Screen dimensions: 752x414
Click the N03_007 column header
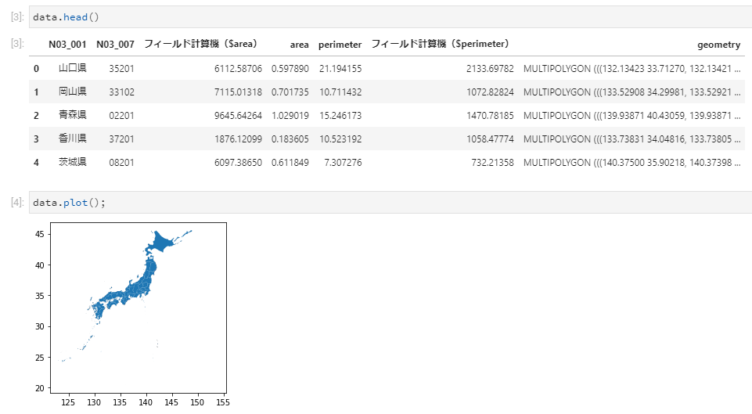pos(115,45)
